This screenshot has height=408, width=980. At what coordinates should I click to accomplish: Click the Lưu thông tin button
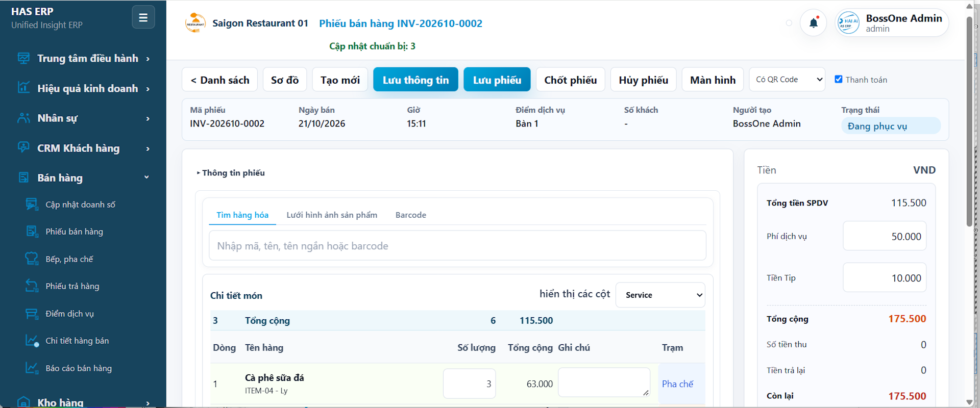click(416, 80)
